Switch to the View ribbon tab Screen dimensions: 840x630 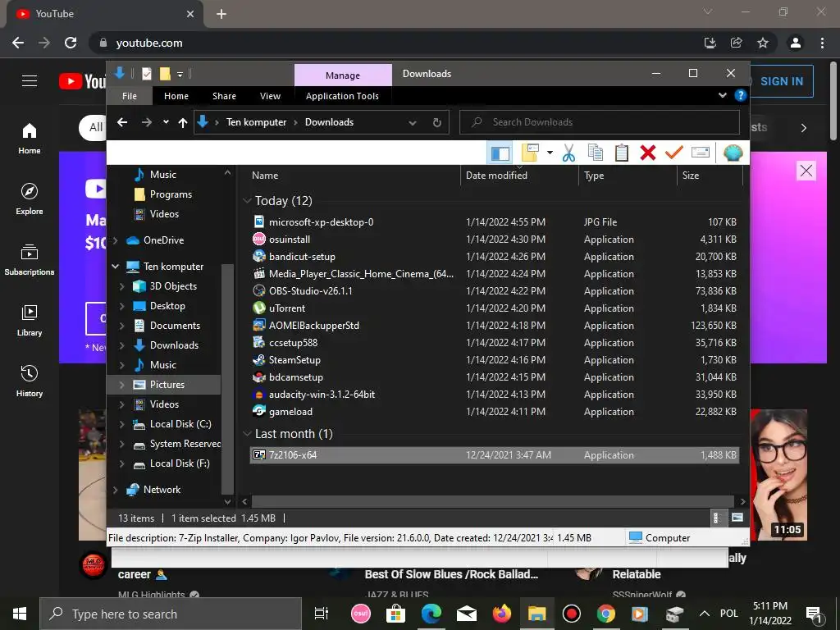pyautogui.click(x=270, y=96)
